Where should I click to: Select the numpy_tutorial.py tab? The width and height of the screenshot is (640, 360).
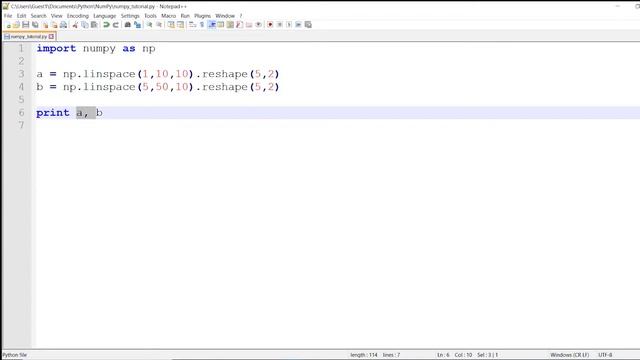29,36
